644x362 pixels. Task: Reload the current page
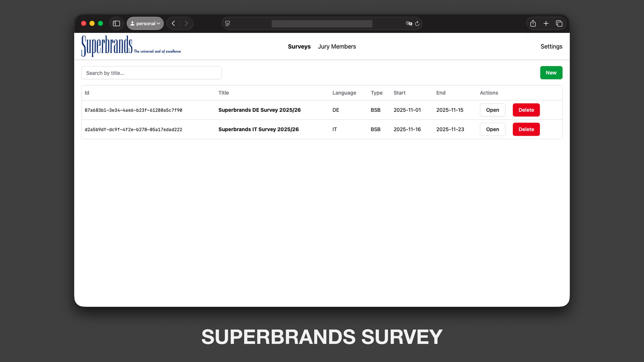coord(417,23)
